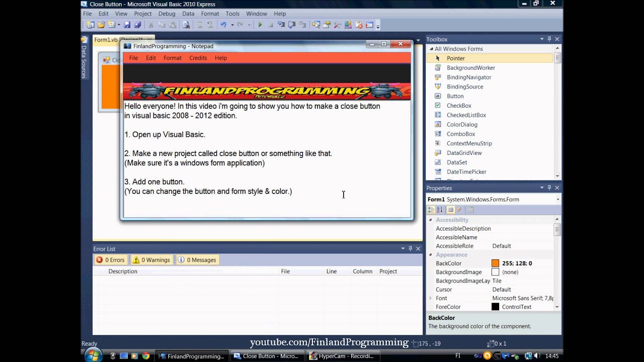644x362 pixels.
Task: Click the Categorized icon in Properties
Action: coord(431,210)
